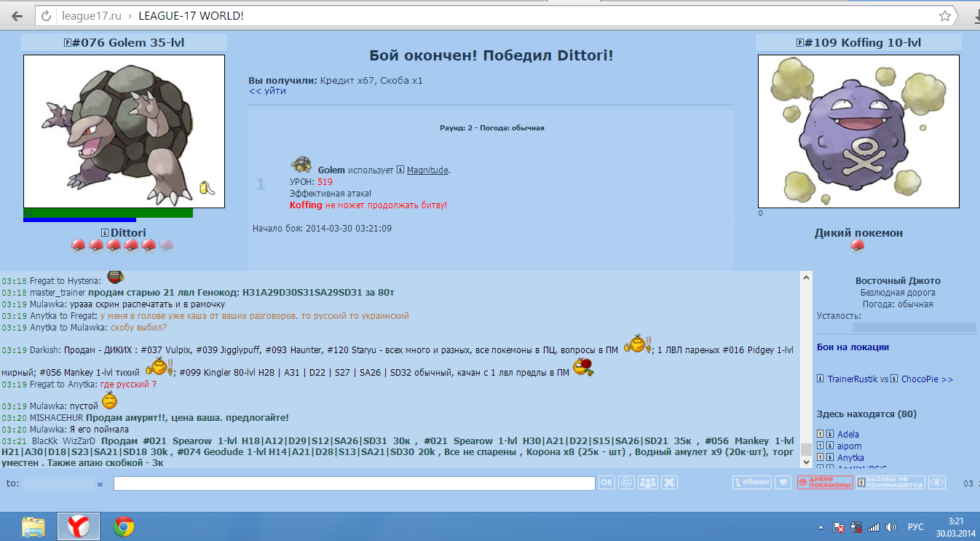Click the heart icon in chat bar
This screenshot has height=541, width=980.
783,482
